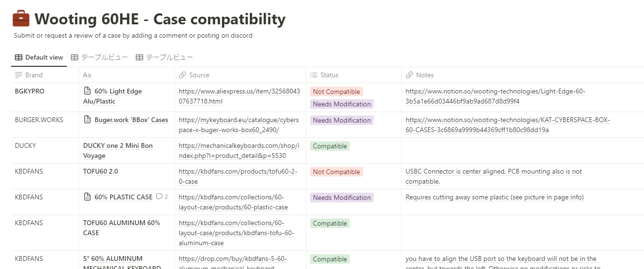Switch to Default view tab
This screenshot has height=269, width=644.
(39, 57)
